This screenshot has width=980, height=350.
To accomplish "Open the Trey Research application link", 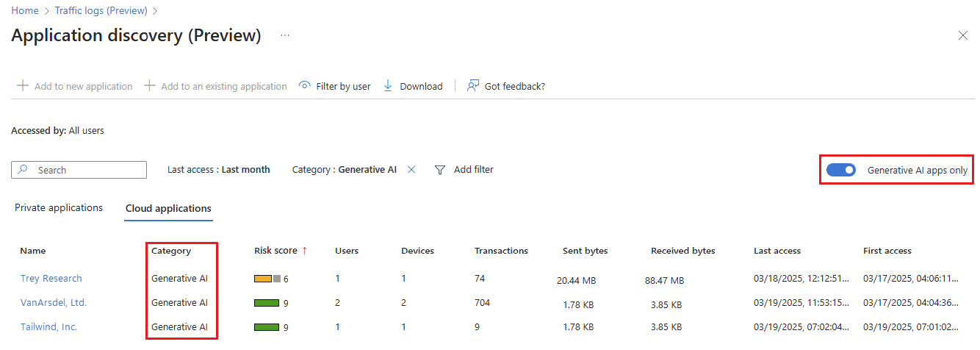I will click(x=51, y=279).
